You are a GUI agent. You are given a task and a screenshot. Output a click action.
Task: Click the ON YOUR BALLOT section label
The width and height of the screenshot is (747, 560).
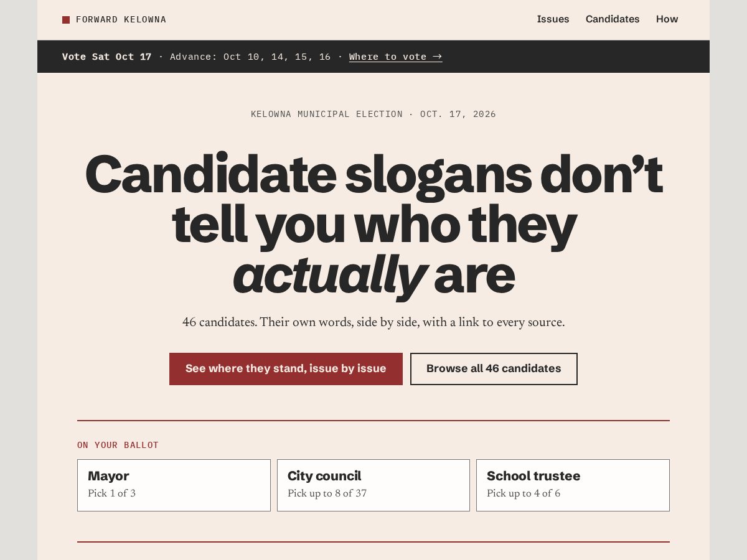[x=118, y=445]
